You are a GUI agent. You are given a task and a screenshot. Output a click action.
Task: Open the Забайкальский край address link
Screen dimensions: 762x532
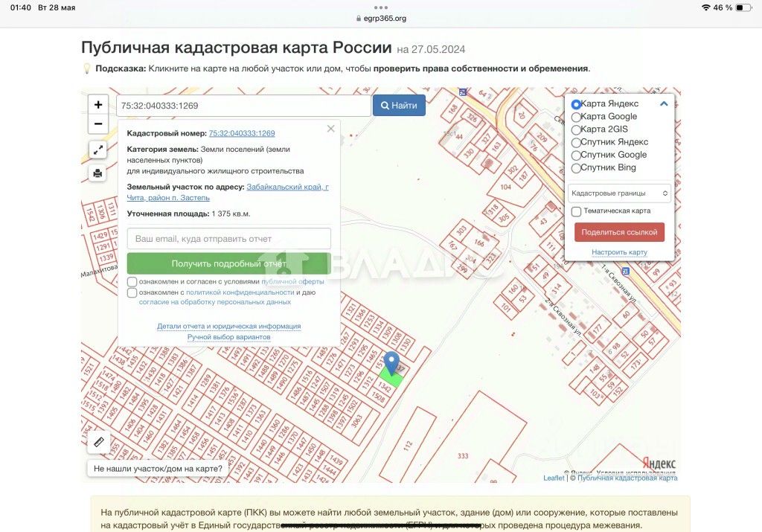coord(228,193)
